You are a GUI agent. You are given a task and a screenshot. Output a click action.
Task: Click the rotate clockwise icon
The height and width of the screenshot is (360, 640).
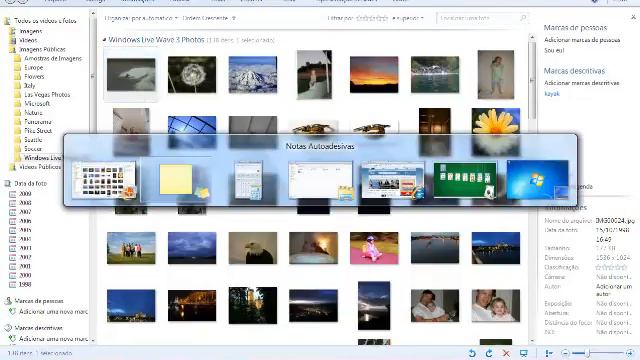tap(489, 353)
